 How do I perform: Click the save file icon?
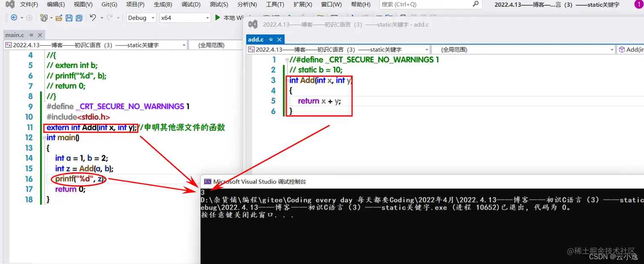tap(69, 18)
